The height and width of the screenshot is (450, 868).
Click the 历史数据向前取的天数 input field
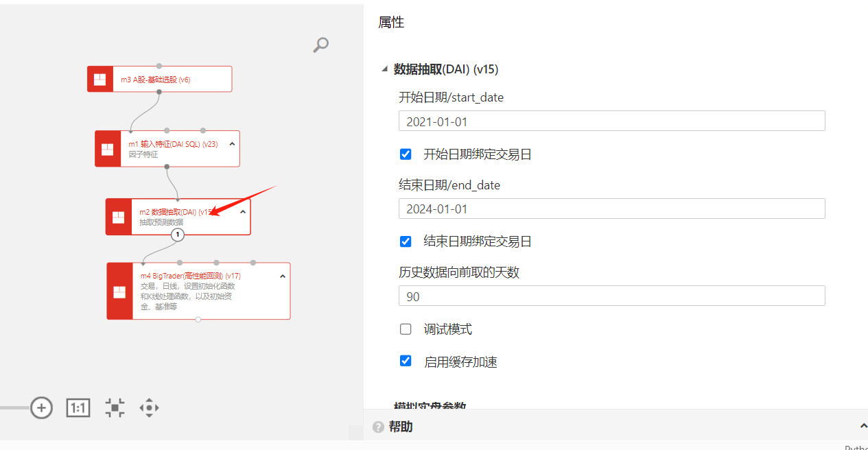pos(611,296)
